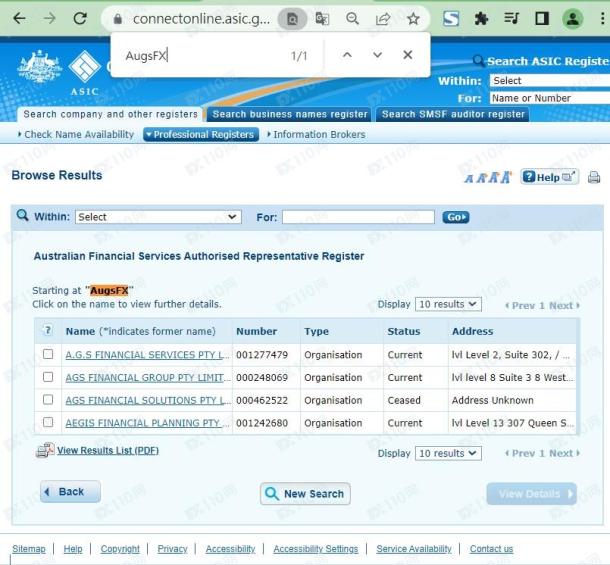Viewport: 610px width, 565px height.
Task: Open the translate page icon
Action: [322, 19]
